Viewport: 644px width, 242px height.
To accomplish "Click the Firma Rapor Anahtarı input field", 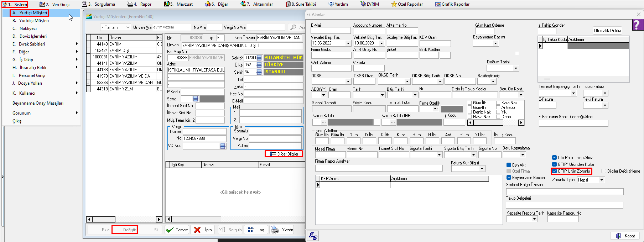I will [x=379, y=168].
